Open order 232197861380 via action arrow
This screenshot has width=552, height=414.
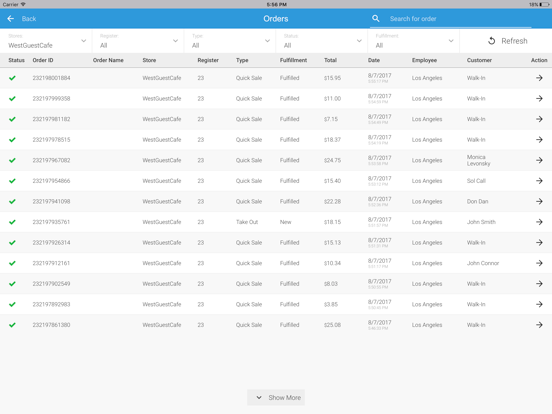[539, 325]
